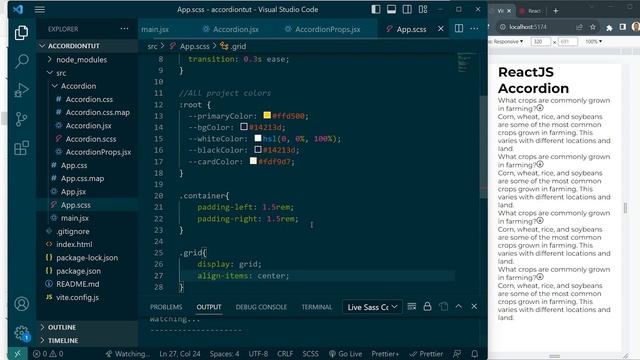Open the Run and Debug view
This screenshot has width=640, height=360.
click(x=21, y=90)
